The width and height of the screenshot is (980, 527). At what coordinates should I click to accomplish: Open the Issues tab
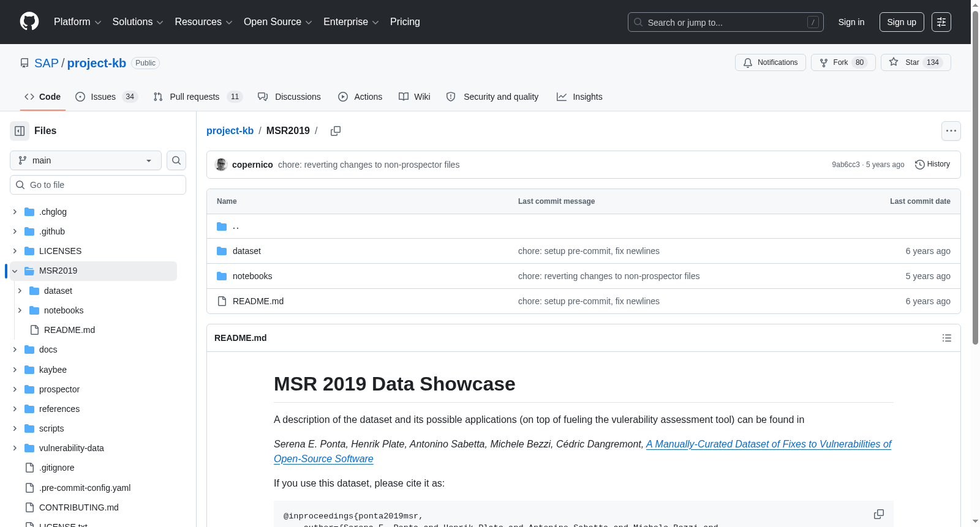pos(107,97)
